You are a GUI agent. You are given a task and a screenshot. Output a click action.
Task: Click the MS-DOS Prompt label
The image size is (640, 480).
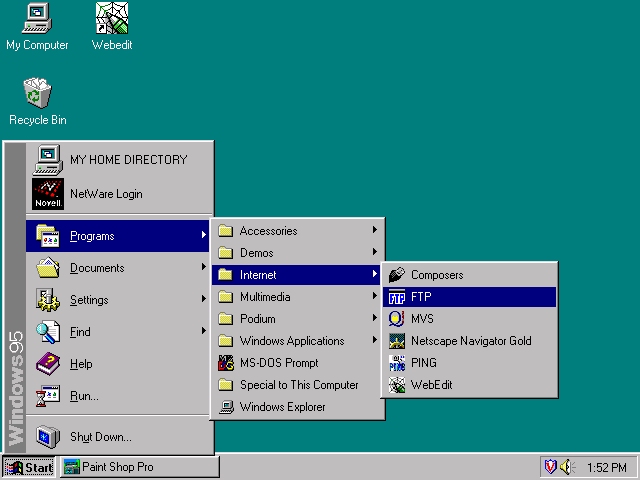[279, 363]
